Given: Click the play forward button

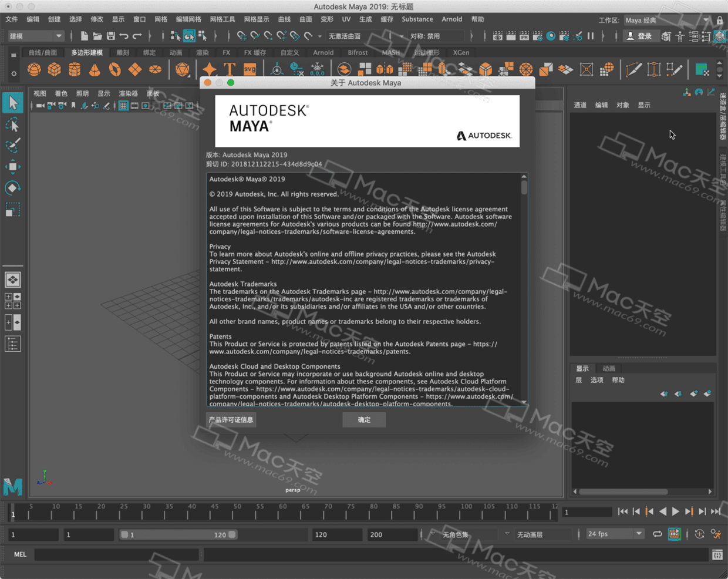Looking at the screenshot, I should [x=676, y=511].
